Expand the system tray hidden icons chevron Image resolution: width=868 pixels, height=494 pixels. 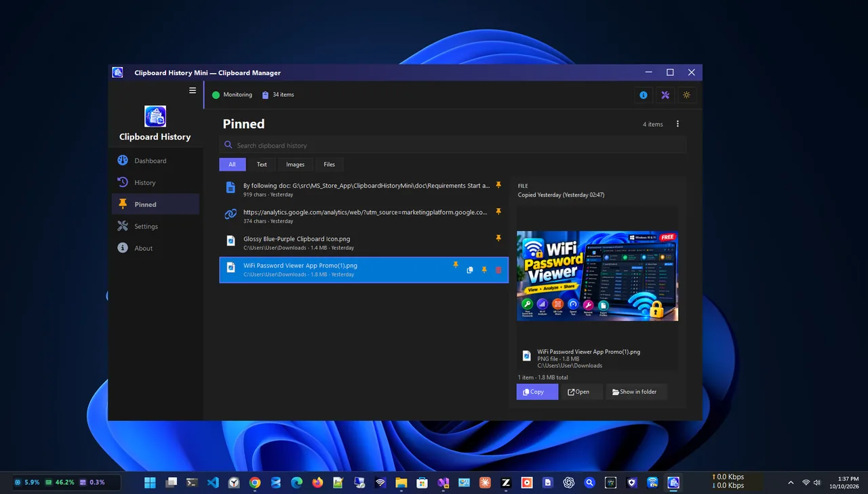(x=791, y=482)
